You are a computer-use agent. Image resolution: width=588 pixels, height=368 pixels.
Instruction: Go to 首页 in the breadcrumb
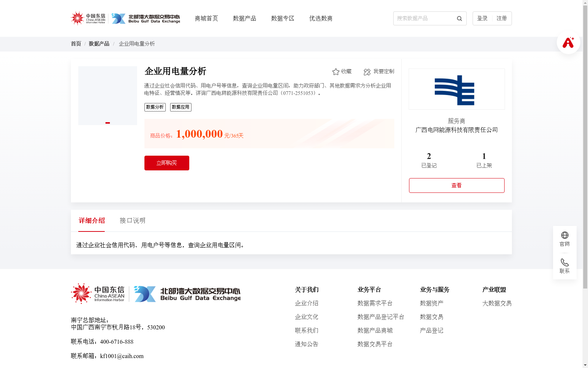point(76,44)
